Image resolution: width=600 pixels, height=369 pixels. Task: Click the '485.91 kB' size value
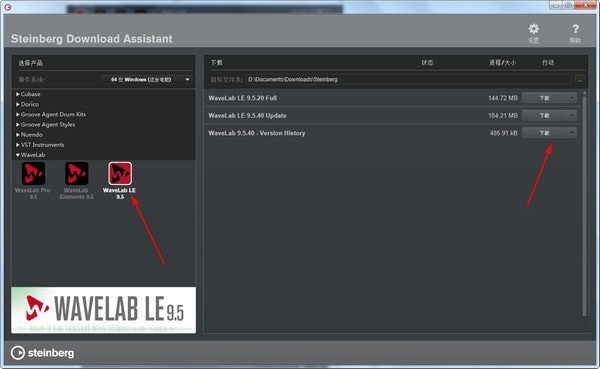point(504,133)
